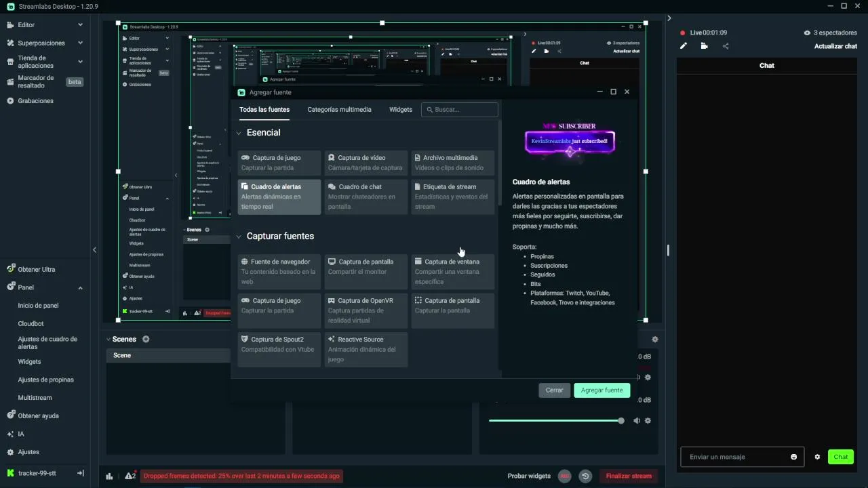Expand the Editor menu chevron

click(80, 25)
